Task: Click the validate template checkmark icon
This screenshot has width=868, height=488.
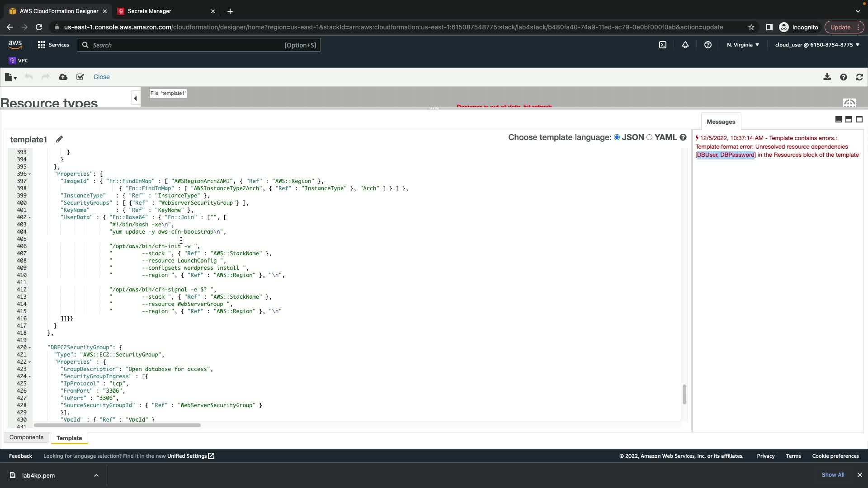Action: 80,77
